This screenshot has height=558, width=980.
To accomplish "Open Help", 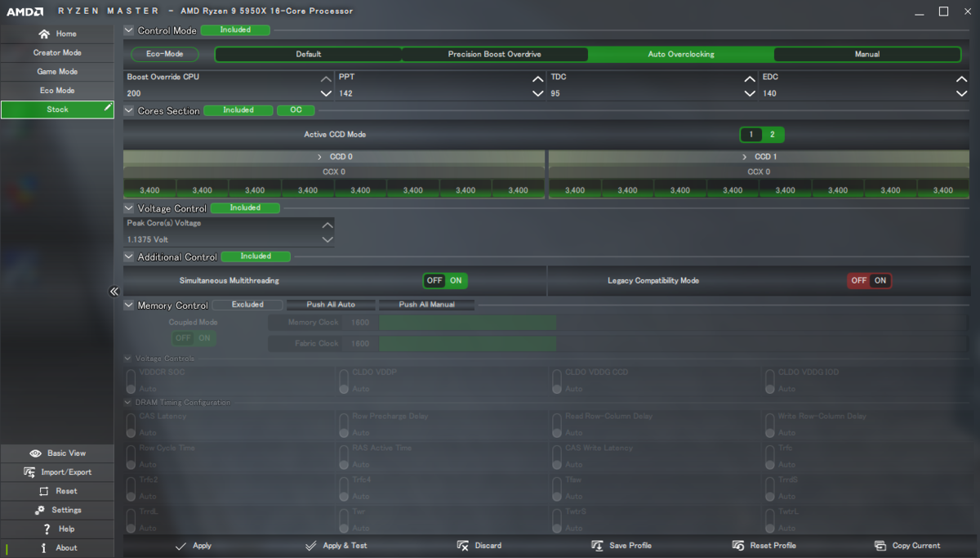I will 57,529.
